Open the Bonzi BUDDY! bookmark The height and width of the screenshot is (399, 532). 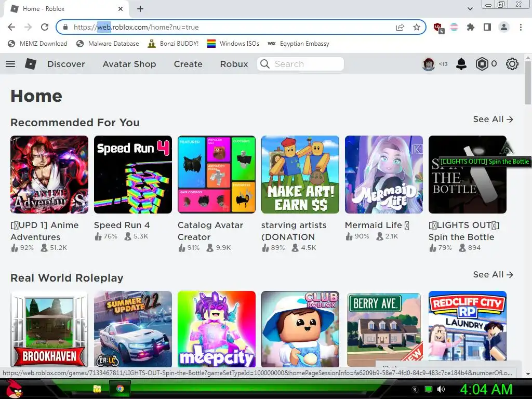(173, 44)
